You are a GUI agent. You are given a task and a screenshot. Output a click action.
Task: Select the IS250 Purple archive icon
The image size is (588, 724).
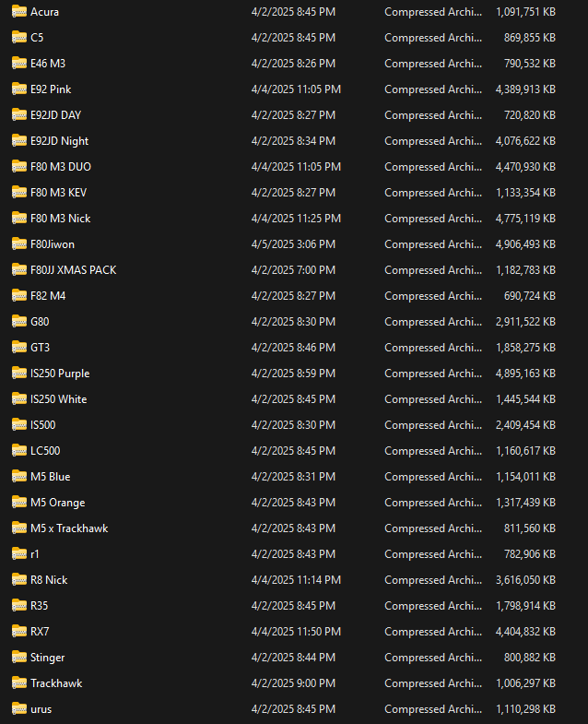19,374
